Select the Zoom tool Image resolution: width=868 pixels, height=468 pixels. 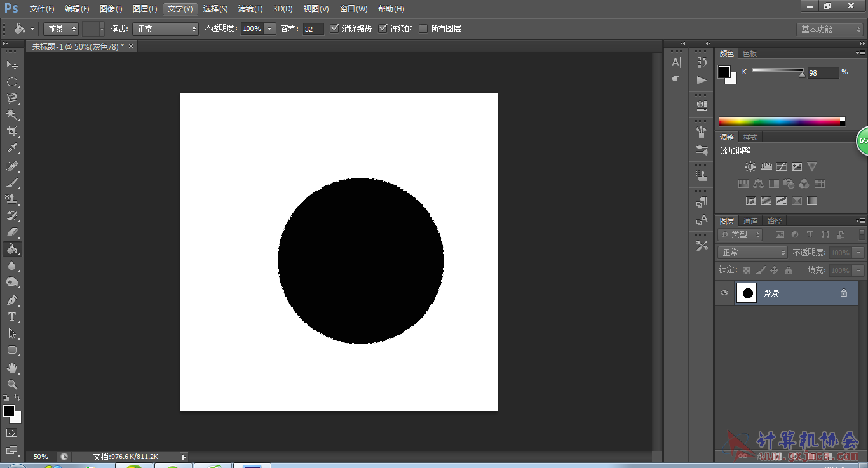12,384
